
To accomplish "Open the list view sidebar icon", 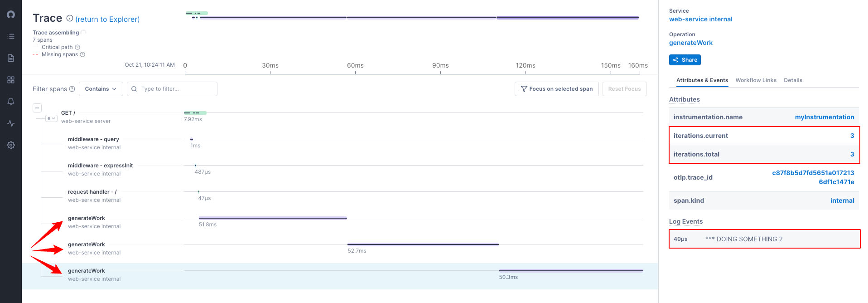I will coord(11,36).
